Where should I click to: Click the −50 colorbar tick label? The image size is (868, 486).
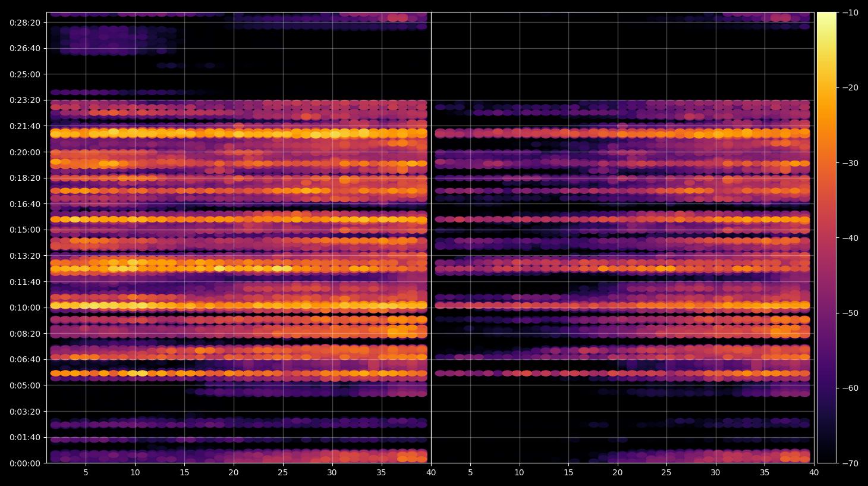click(x=851, y=313)
